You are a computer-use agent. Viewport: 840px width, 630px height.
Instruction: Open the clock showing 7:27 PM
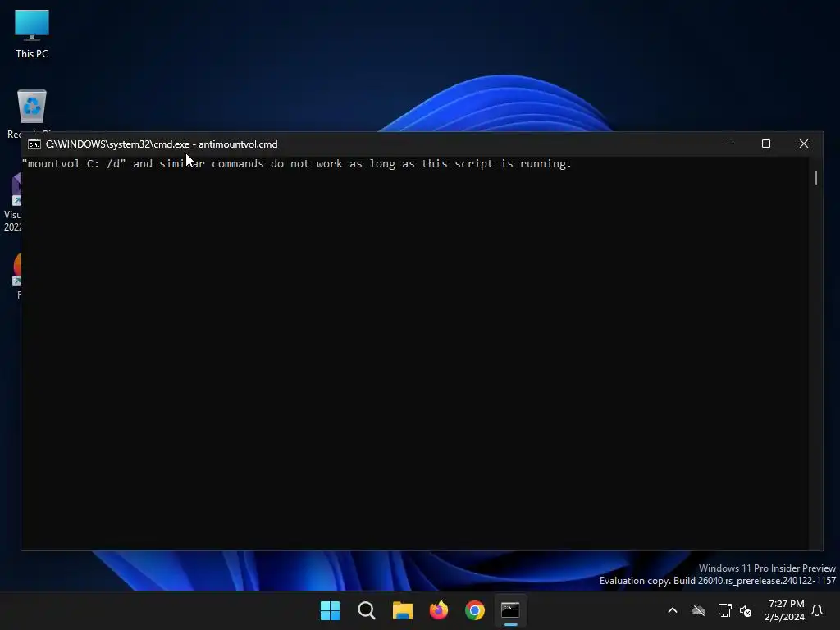[x=785, y=610]
